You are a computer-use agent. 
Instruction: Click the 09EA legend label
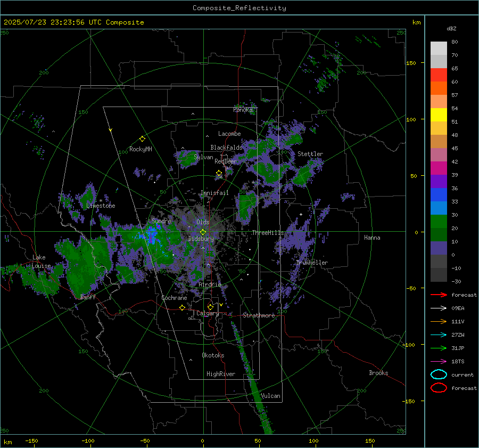(458, 308)
